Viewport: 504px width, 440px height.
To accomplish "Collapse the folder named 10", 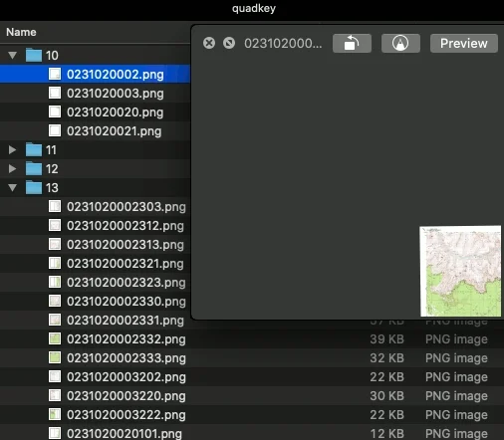I will click(x=13, y=55).
